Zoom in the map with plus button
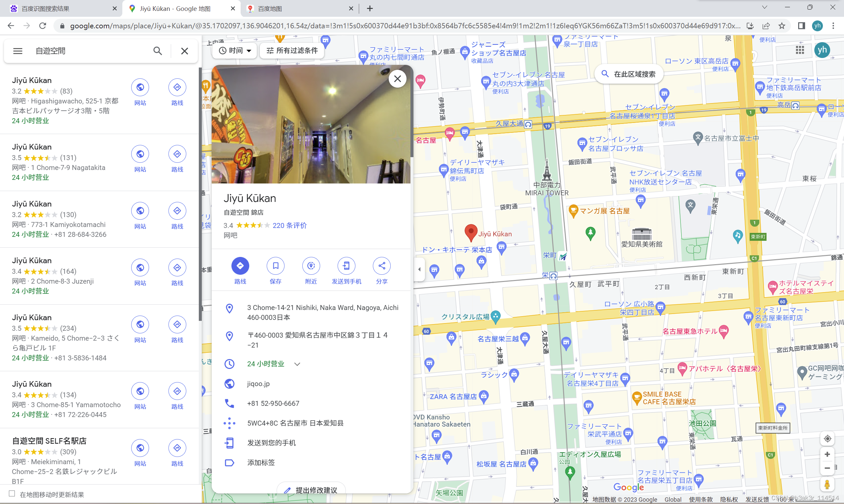844x504 pixels. (x=827, y=454)
